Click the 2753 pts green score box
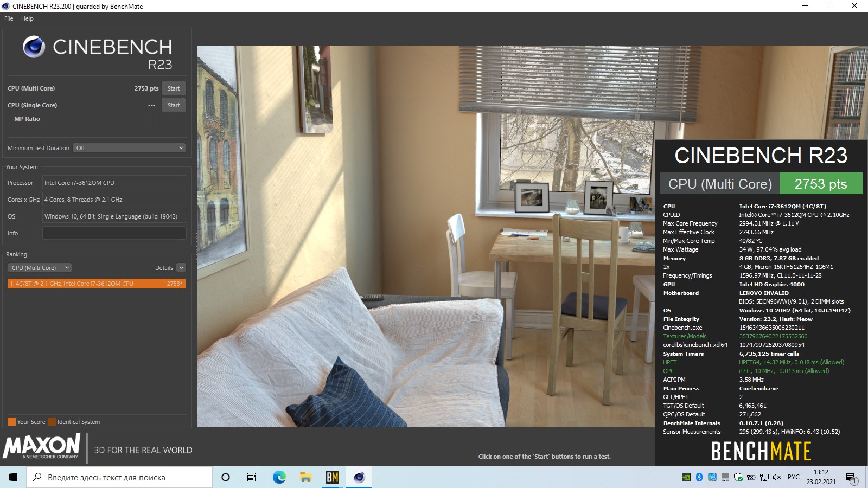Screen dimensions: 868x488 click(821, 184)
